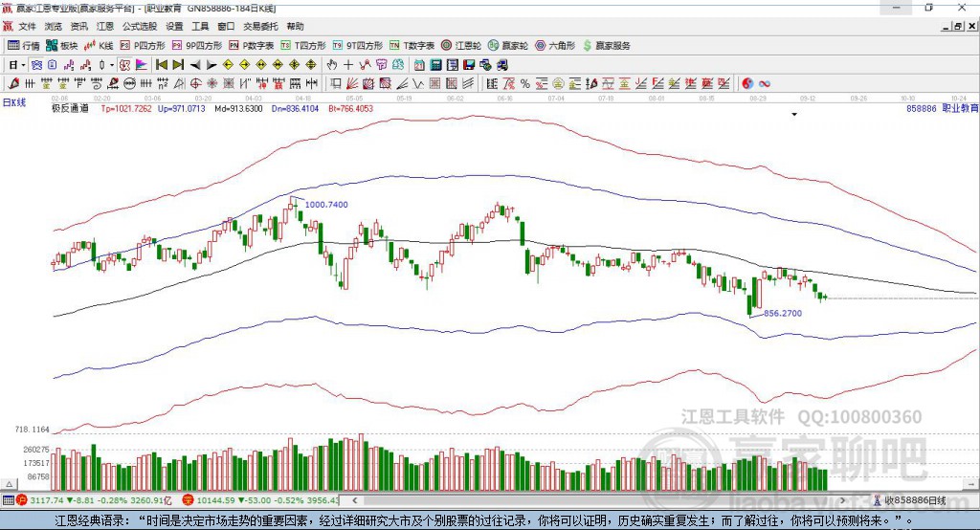Viewport: 980px width, 530px height.
Task: Move chart right with black right arrow
Action: coord(212,65)
